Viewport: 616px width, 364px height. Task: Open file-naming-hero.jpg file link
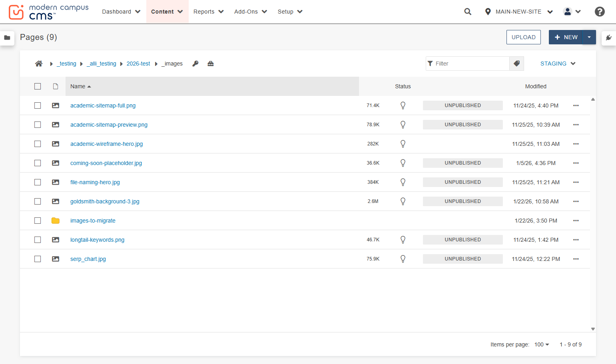(95, 182)
